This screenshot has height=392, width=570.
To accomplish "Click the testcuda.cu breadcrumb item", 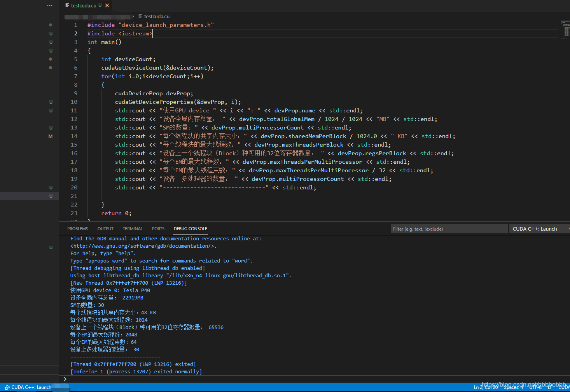I will (157, 16).
